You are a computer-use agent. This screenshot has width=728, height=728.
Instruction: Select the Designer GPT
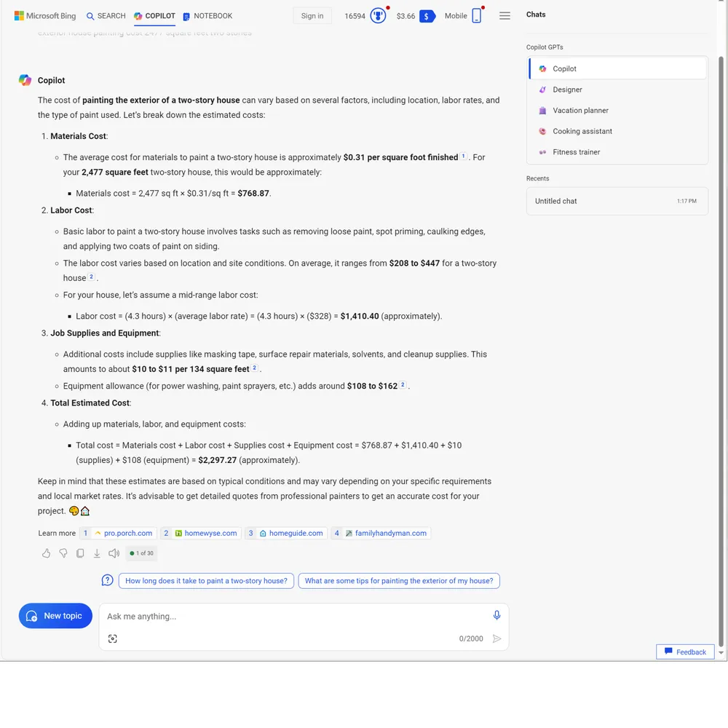(567, 90)
